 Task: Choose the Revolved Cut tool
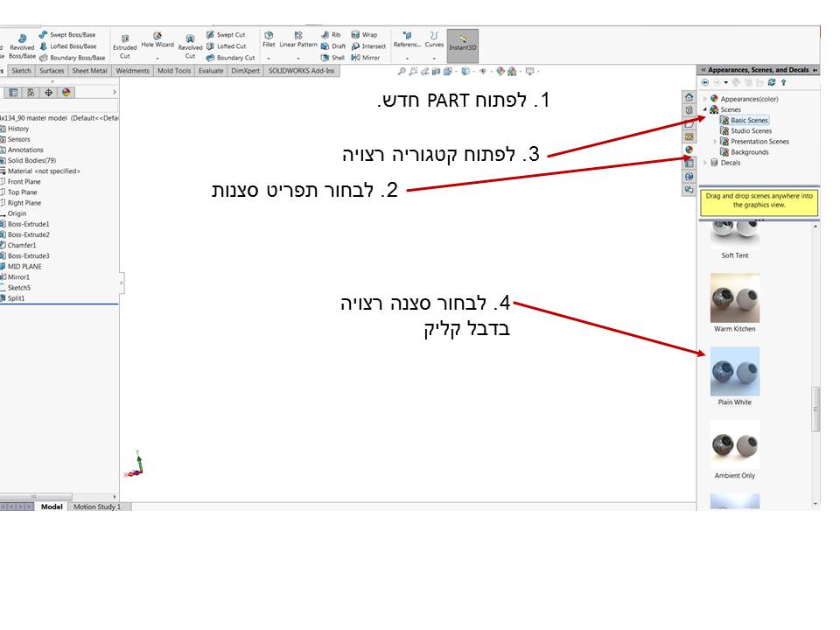click(x=190, y=44)
